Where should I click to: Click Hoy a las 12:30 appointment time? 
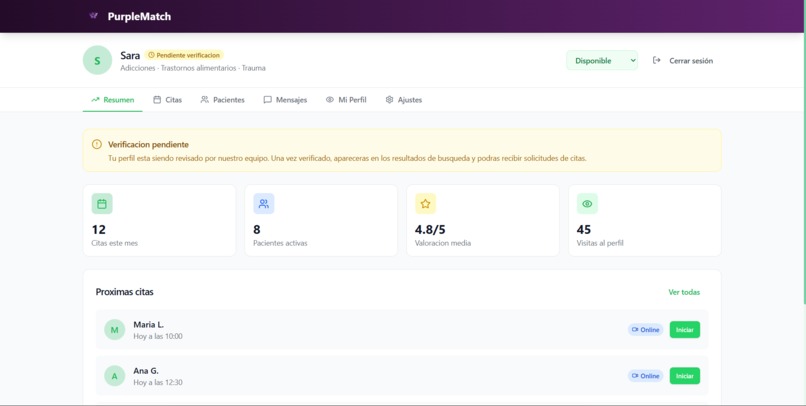[x=158, y=382]
